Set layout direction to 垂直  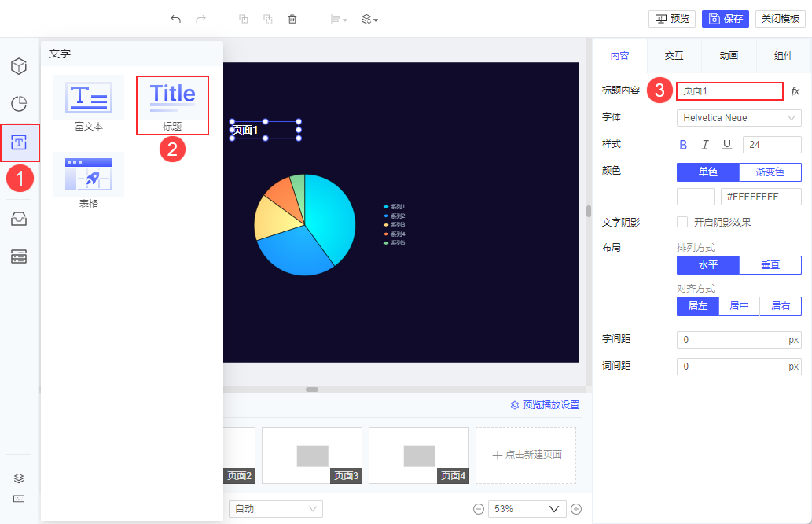pos(770,265)
